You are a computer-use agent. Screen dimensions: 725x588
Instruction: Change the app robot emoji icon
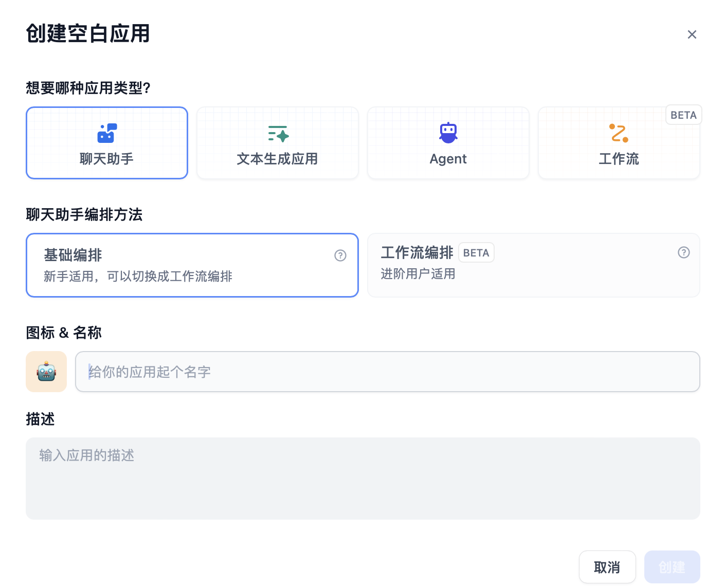point(46,372)
